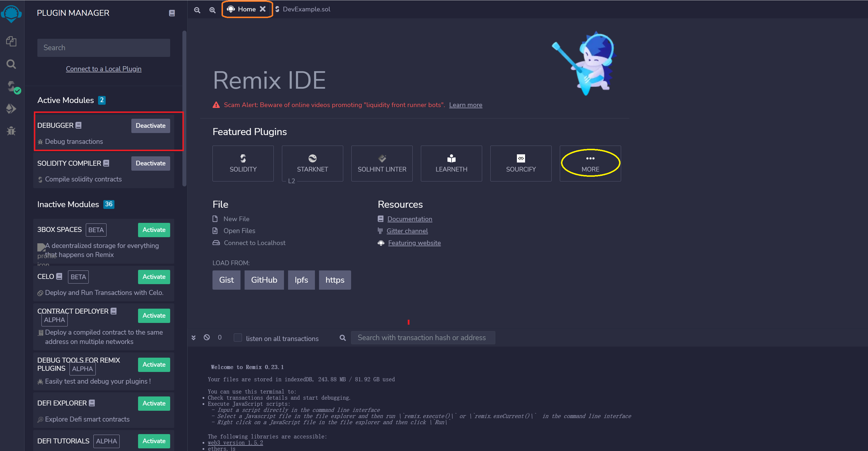This screenshot has height=451, width=868.
Task: Open the Featuring website link
Action: 414,243
